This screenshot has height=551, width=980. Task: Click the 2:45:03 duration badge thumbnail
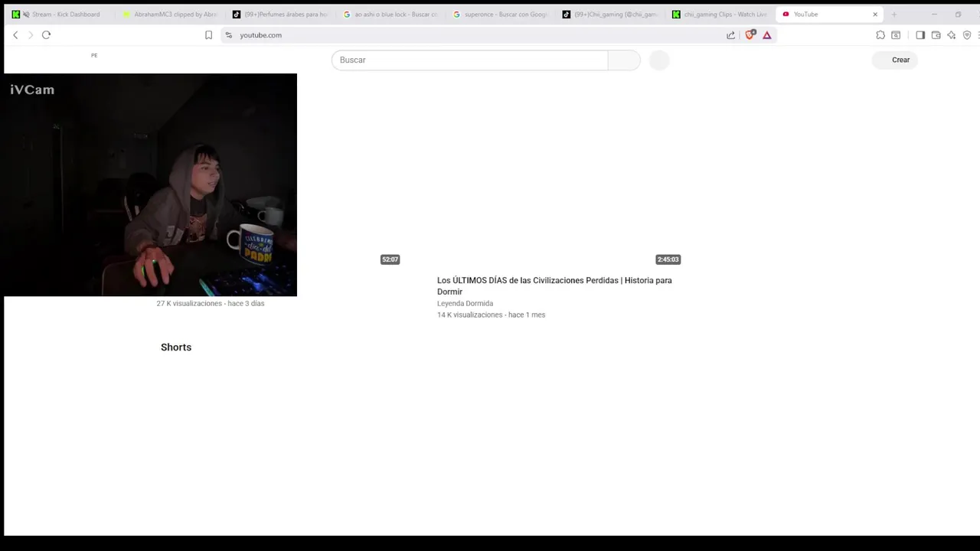click(668, 259)
